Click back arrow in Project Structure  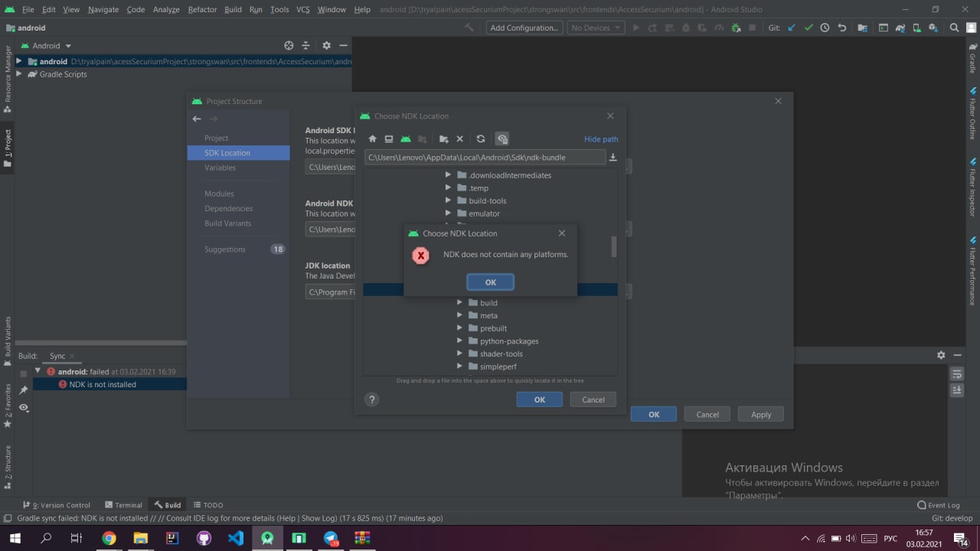[x=197, y=119]
